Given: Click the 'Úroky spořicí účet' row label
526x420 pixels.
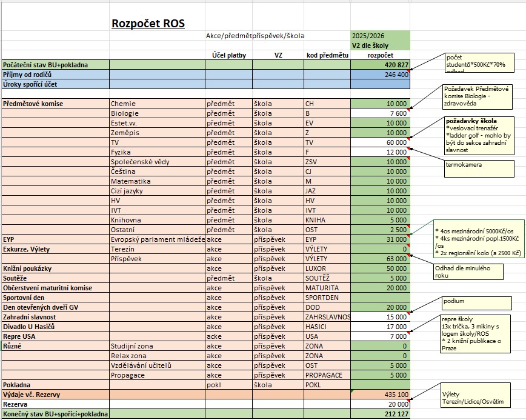Looking at the screenshot, I should (x=55, y=84).
